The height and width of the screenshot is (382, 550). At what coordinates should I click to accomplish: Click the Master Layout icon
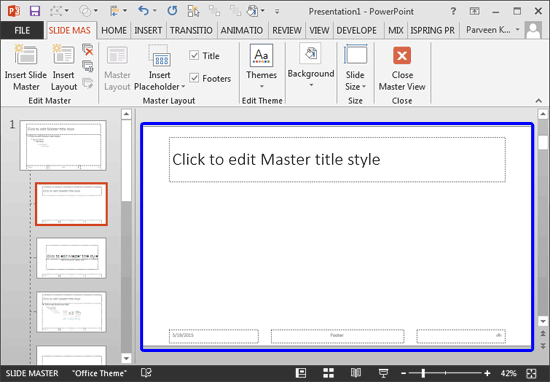(117, 55)
